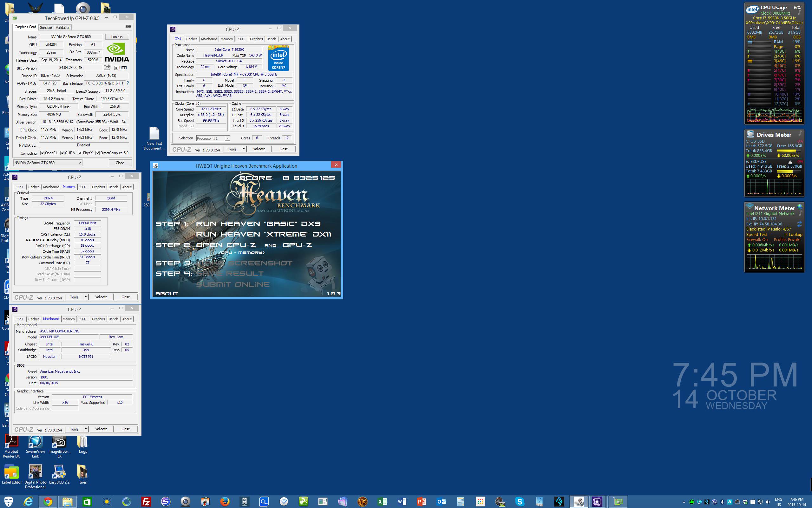Open the Windows Store taskbar icon
Screen dimensions: 812x508
coord(87,502)
